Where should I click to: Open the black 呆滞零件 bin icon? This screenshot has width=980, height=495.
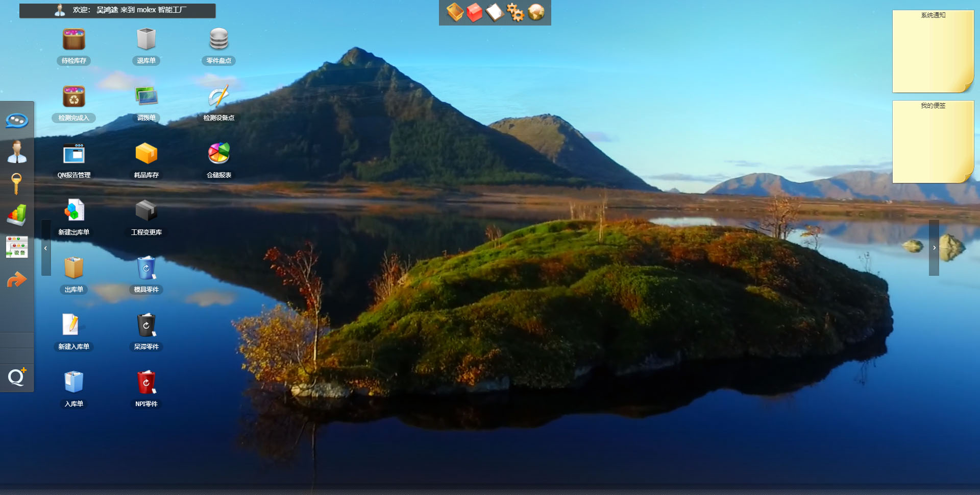[146, 325]
